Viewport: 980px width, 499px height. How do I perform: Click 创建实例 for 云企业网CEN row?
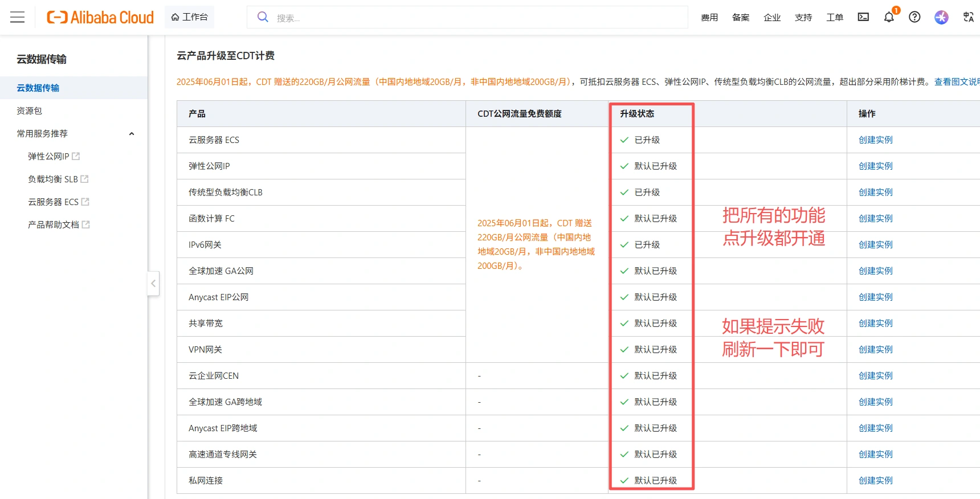point(876,375)
